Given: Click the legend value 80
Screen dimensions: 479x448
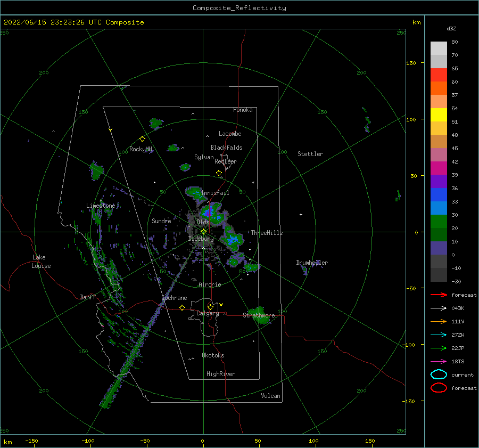Looking at the screenshot, I should (455, 42).
